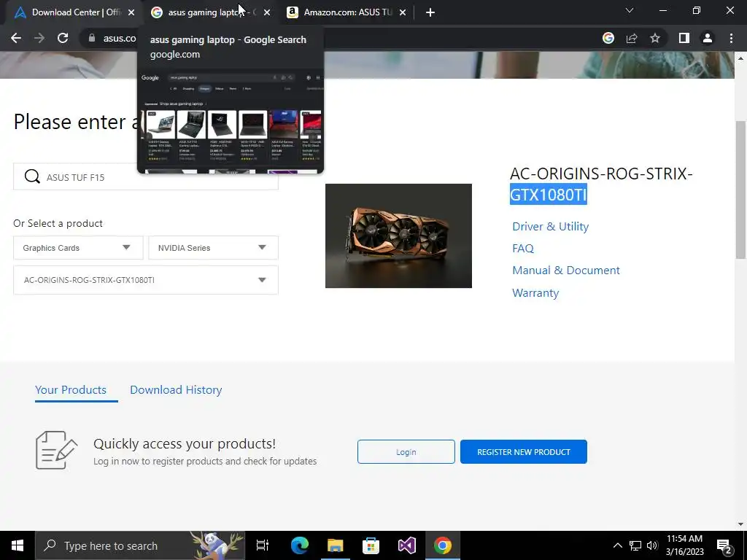Select the Your Products tab
747x560 pixels.
pos(71,389)
